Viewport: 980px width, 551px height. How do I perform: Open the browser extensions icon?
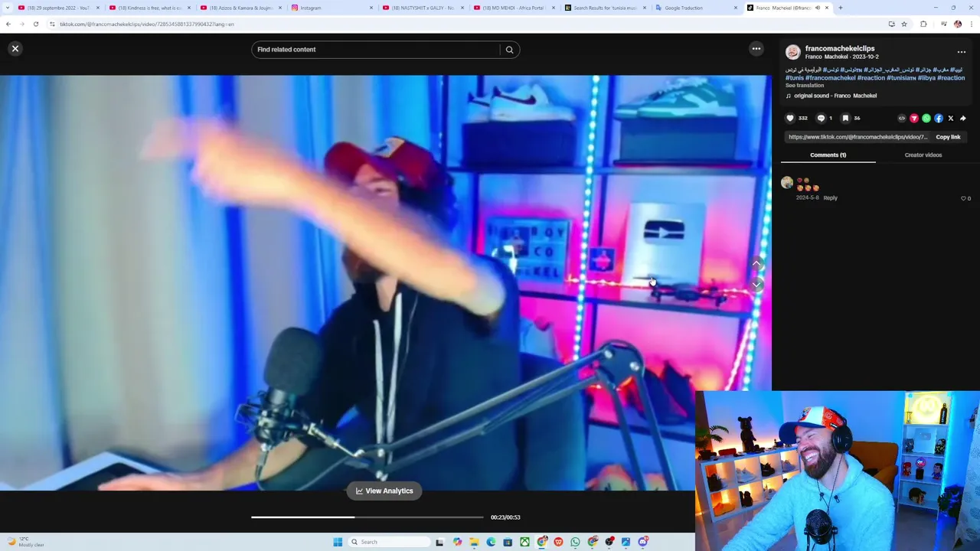pyautogui.click(x=923, y=24)
